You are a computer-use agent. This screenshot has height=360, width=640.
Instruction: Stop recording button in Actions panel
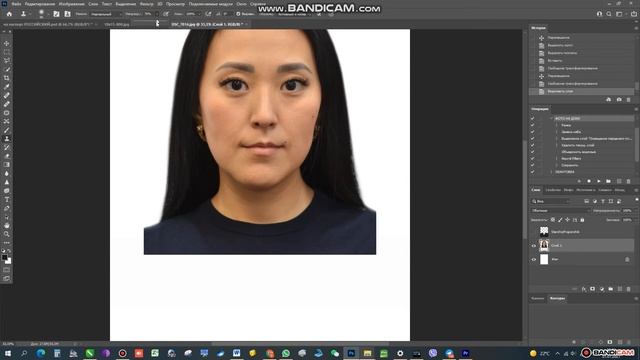579,181
